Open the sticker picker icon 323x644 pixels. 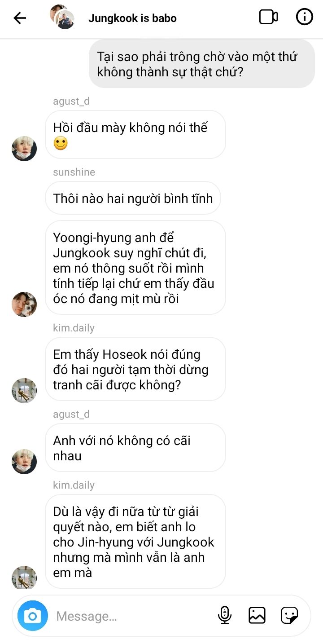click(x=289, y=615)
